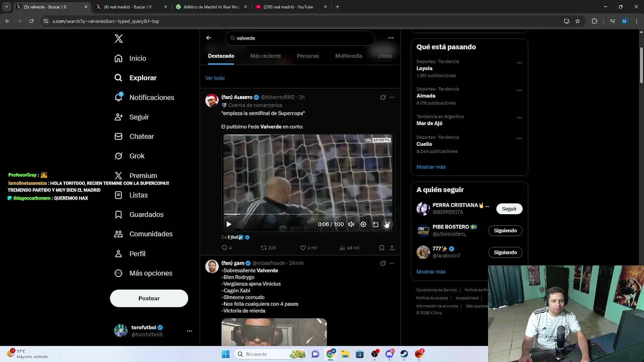Open File Explorer from taskbar
This screenshot has width=644, height=362.
pos(345,354)
